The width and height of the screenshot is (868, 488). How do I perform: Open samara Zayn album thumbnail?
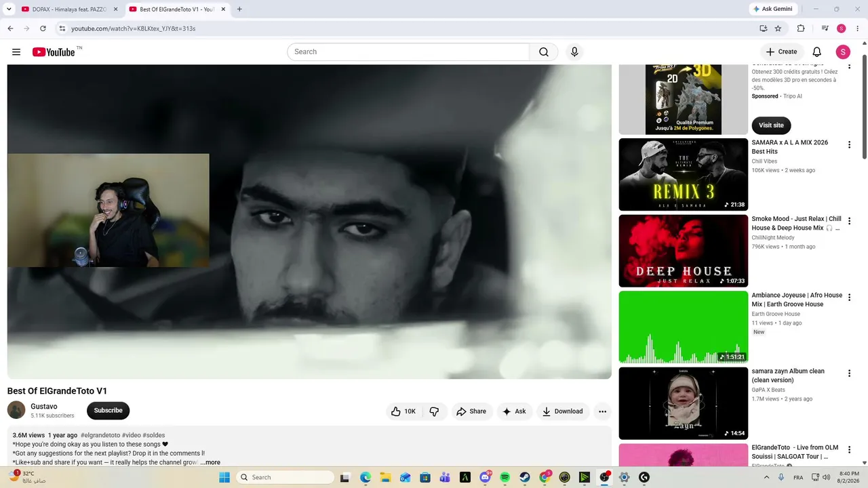point(684,403)
